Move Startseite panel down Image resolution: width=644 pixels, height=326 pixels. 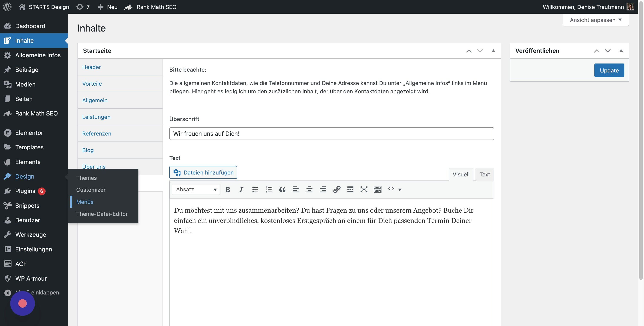[x=480, y=51]
